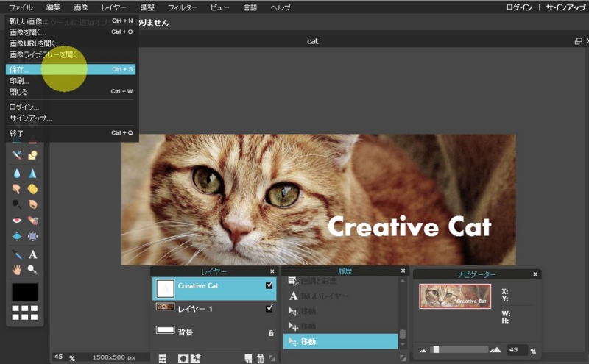The height and width of the screenshot is (364, 589).
Task: Add a layer mask icon
Action: 183,359
